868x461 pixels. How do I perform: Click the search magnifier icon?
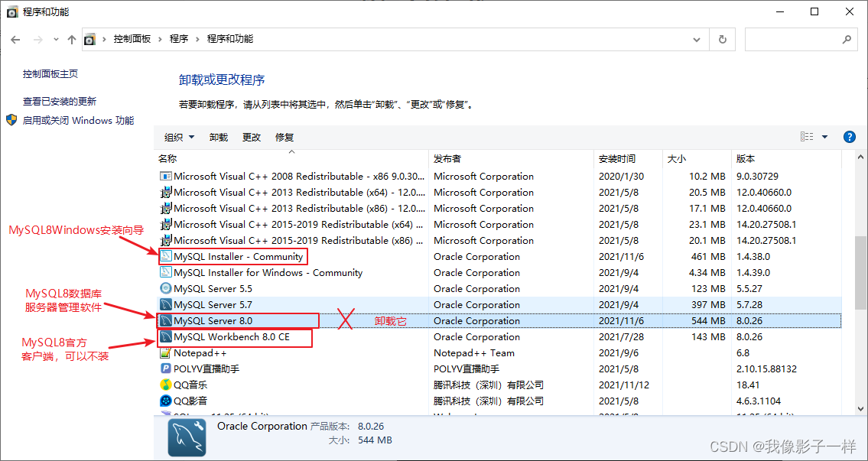pyautogui.click(x=847, y=39)
